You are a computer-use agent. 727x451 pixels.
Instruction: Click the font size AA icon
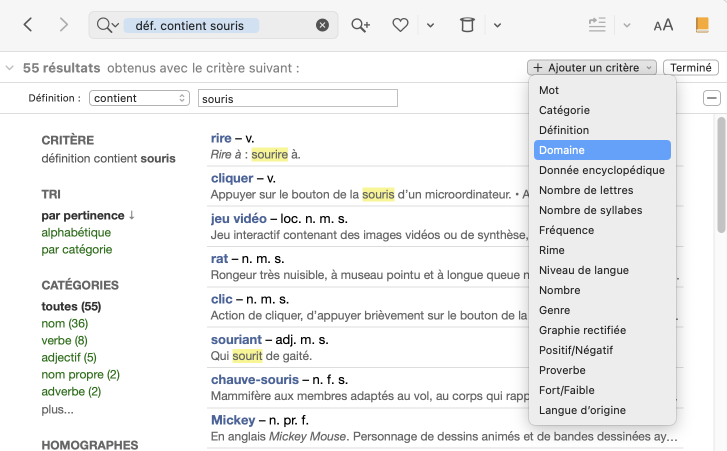point(663,25)
